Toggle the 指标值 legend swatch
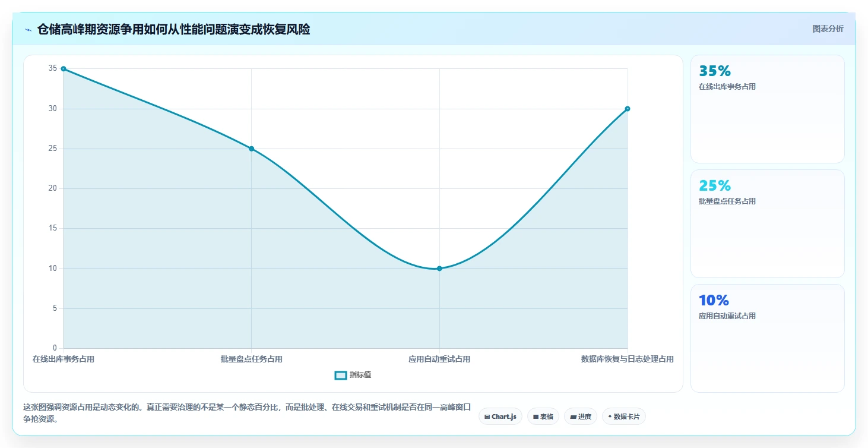The width and height of the screenshot is (868, 448). tap(341, 375)
